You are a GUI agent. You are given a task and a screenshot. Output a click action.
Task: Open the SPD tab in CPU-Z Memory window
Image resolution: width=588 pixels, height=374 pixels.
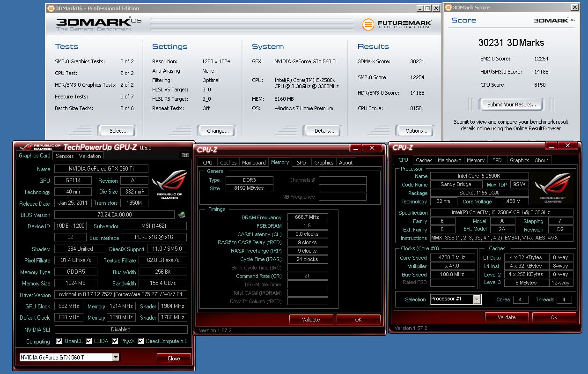pos(301,163)
